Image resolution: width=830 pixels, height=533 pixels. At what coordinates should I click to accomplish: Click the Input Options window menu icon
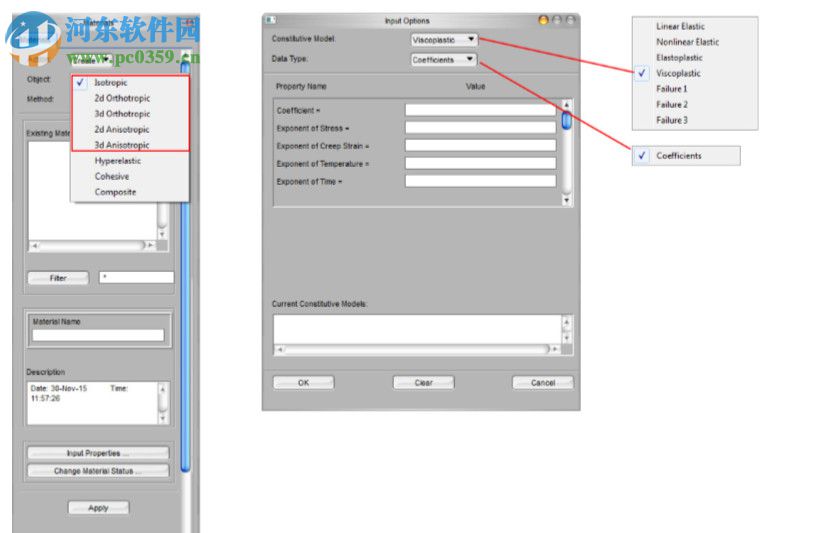[270, 20]
